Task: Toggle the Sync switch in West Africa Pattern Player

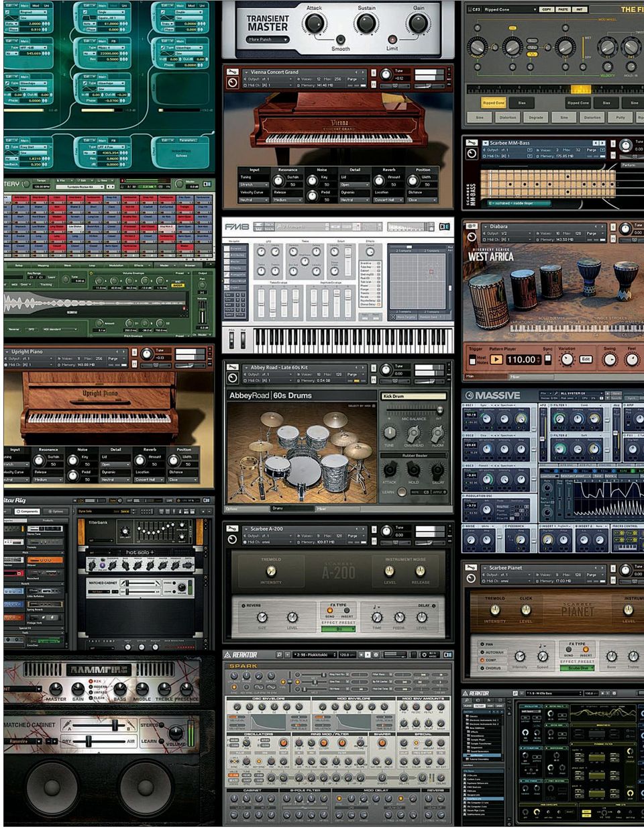Action: (548, 359)
